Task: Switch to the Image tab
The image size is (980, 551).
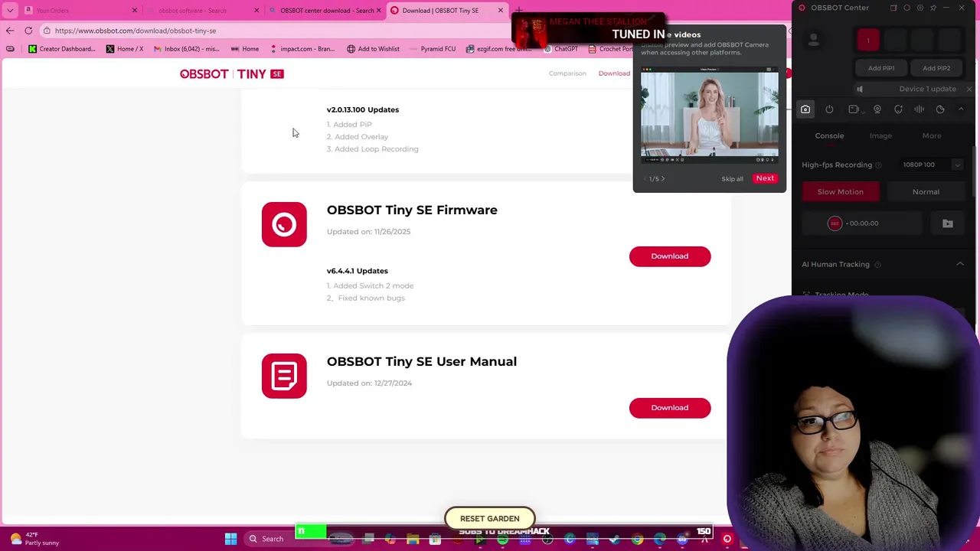Action: point(880,135)
